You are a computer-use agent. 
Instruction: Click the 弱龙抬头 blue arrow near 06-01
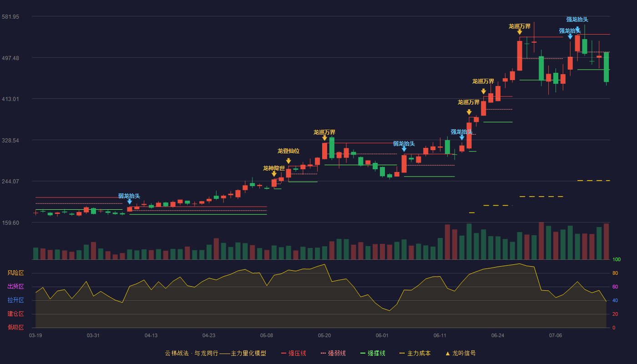404,149
